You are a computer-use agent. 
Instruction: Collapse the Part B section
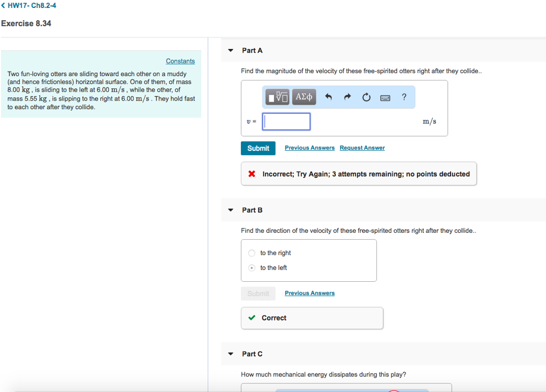tap(230, 210)
